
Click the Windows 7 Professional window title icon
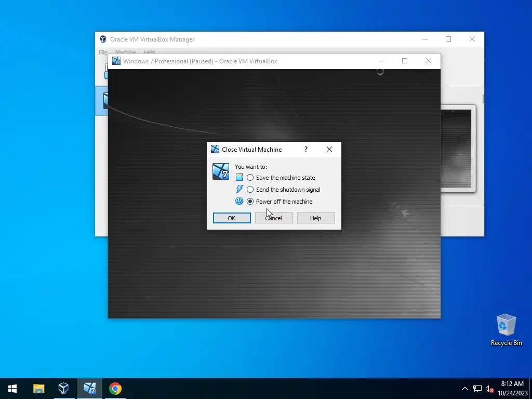(x=116, y=61)
